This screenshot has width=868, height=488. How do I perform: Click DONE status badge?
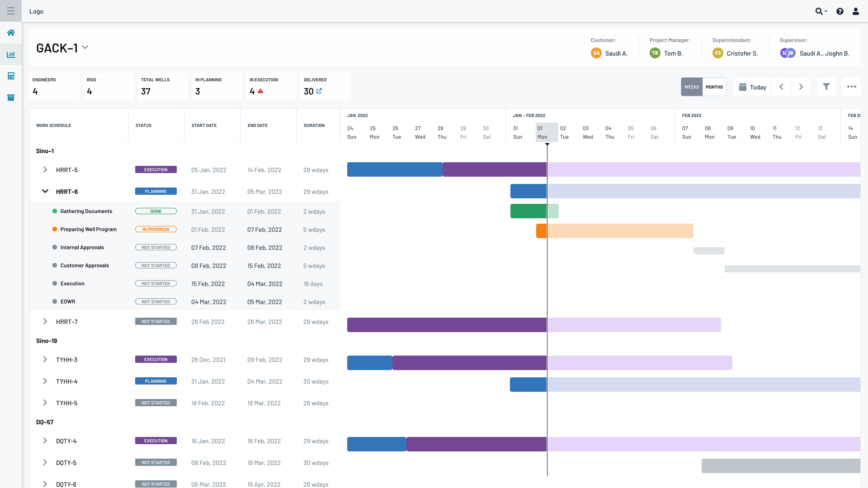[x=156, y=211]
